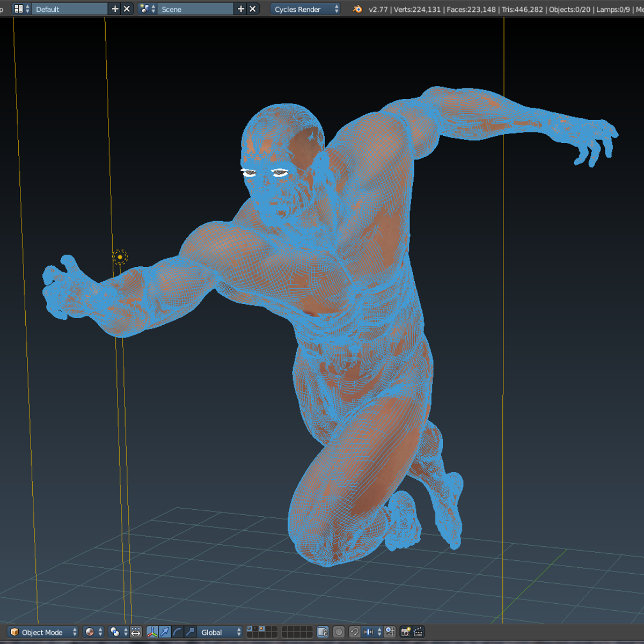
Task: Click the OpenGL render camera icon
Action: pos(405,632)
